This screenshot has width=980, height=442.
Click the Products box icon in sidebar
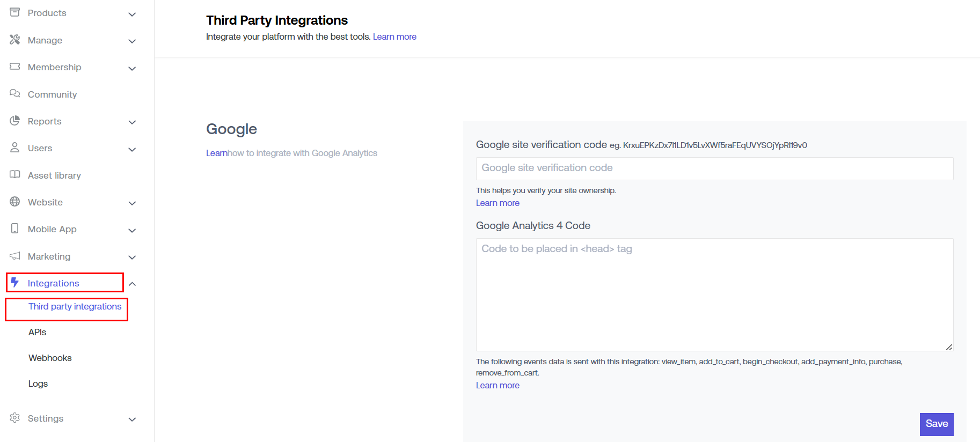coord(15,12)
